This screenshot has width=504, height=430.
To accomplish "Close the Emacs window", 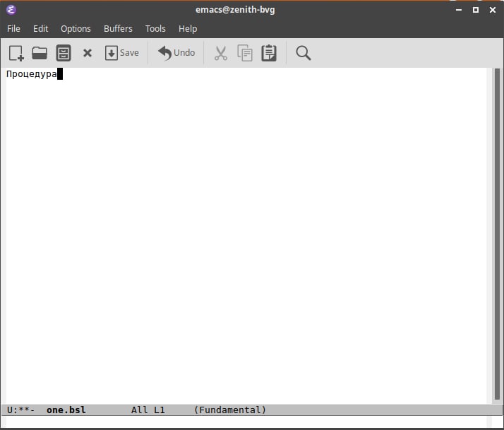I will click(x=493, y=10).
